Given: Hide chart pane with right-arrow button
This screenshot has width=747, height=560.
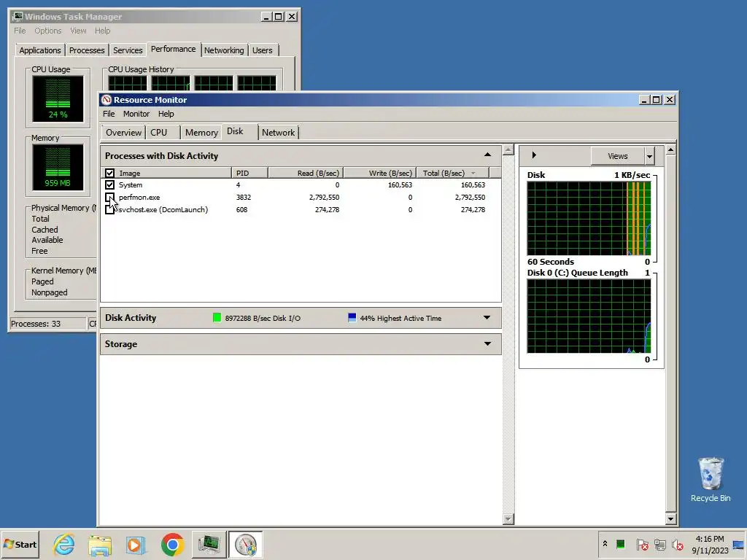Looking at the screenshot, I should 533,155.
